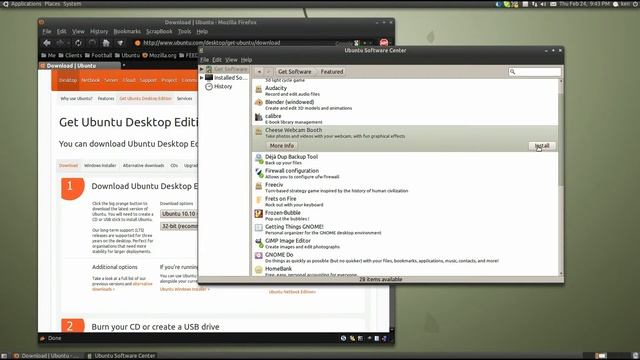Click the Freeciv game icon

[x=258, y=187]
